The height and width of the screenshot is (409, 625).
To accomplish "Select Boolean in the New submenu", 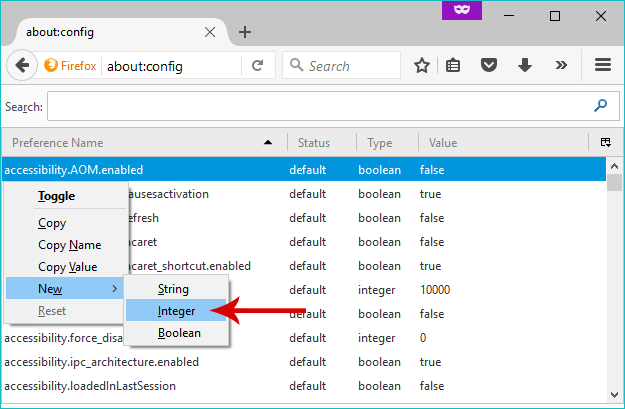I will click(x=179, y=333).
